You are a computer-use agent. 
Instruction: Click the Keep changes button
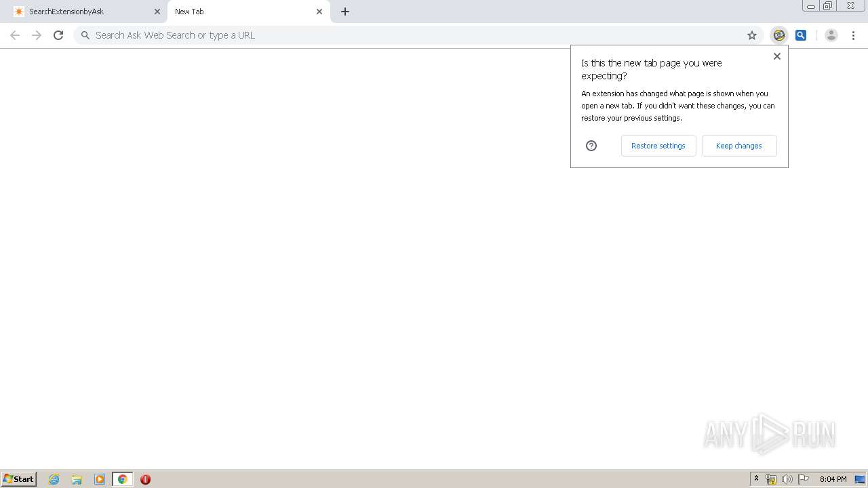click(x=739, y=146)
